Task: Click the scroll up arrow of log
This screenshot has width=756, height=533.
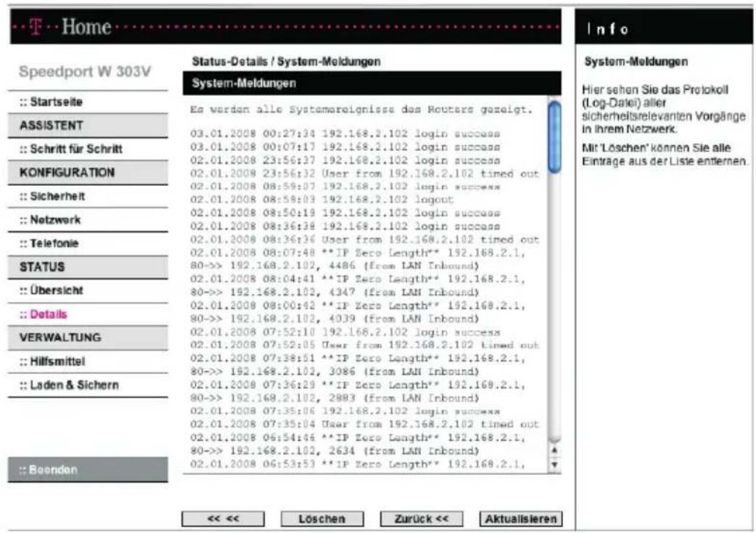Action: 554,450
